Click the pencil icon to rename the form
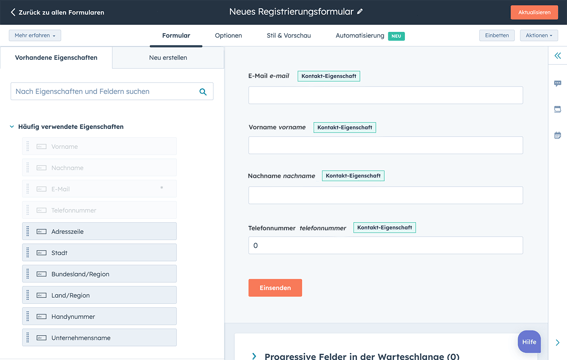 tap(359, 12)
